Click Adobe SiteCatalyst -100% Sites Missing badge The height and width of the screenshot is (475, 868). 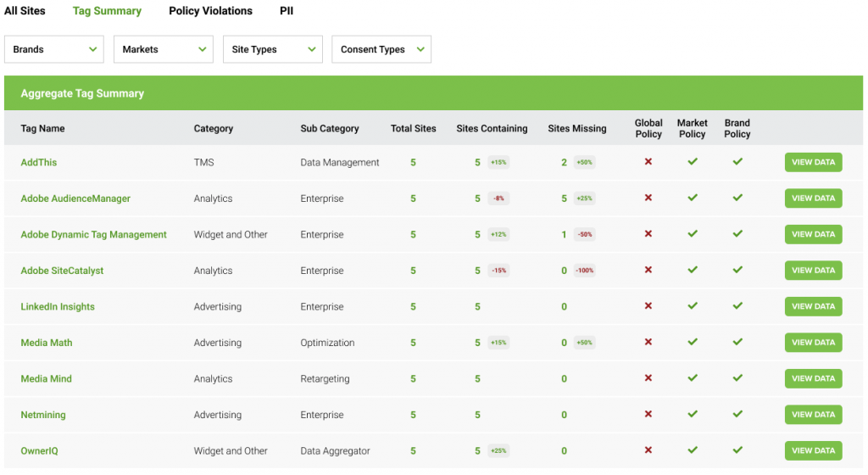(585, 271)
